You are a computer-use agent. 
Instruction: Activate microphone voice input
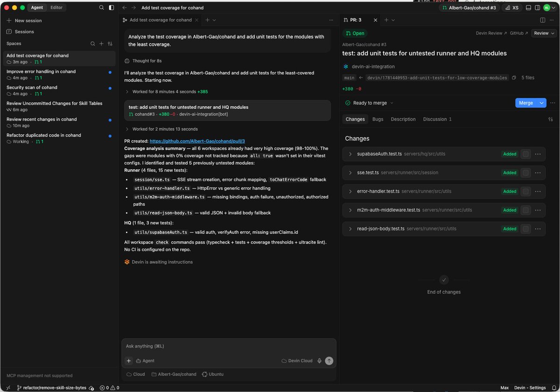[x=320, y=361]
